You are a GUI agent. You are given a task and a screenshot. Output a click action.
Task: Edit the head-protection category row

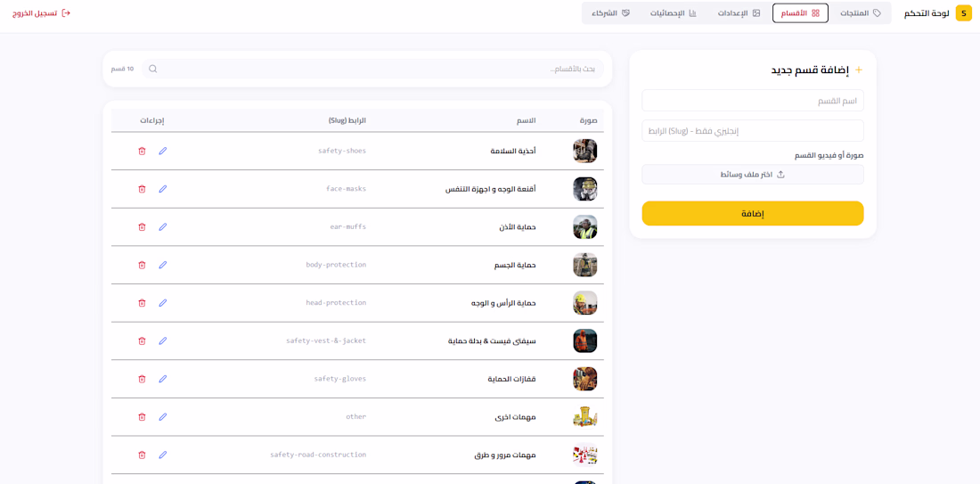[163, 303]
